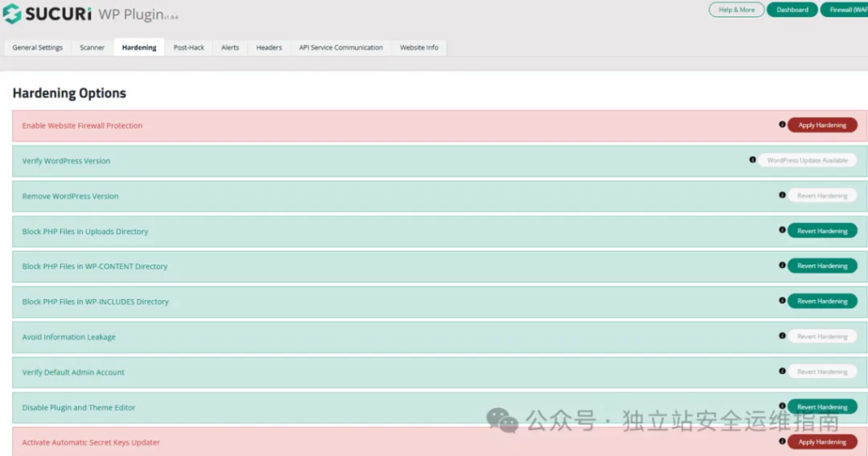Screen dimensions: 868x456
Task: Open info icon for Block PHP Files in WP-INCLUDES
Action: coord(782,301)
